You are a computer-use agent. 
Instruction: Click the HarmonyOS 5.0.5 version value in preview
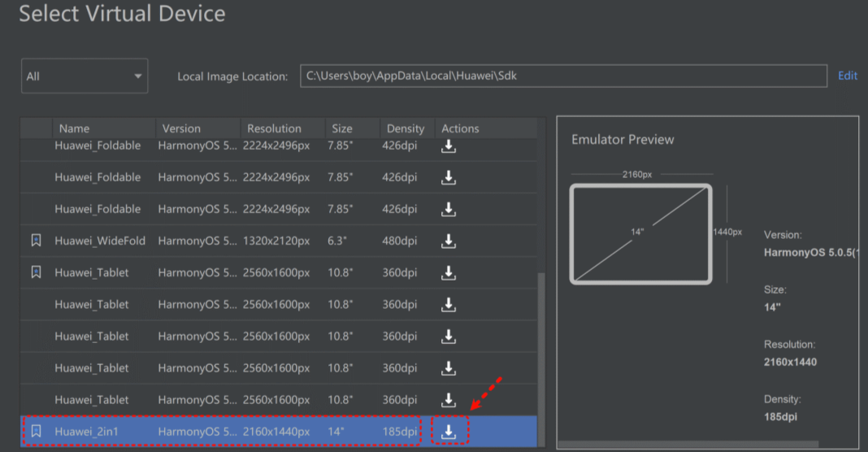click(810, 253)
